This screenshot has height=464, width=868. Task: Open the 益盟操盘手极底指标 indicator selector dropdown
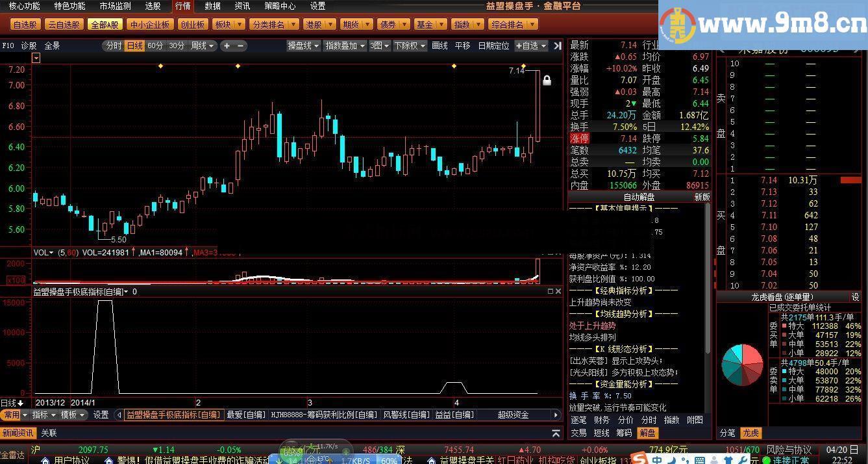[127, 292]
